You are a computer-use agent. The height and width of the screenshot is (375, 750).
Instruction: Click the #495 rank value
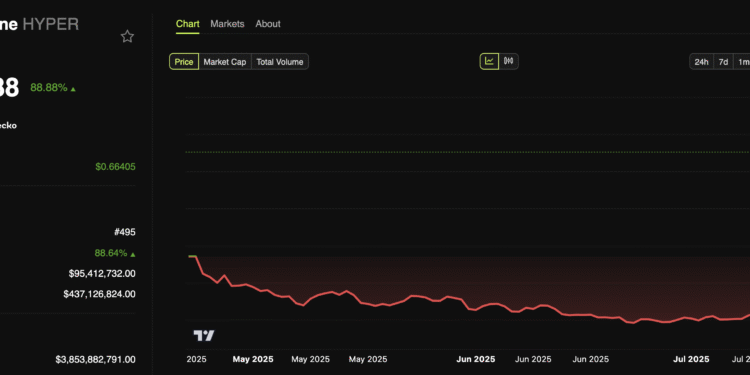[x=125, y=232]
